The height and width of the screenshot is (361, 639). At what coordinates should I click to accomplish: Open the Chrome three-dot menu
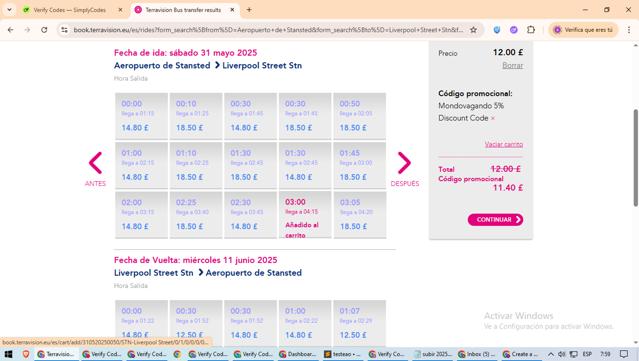tap(628, 30)
